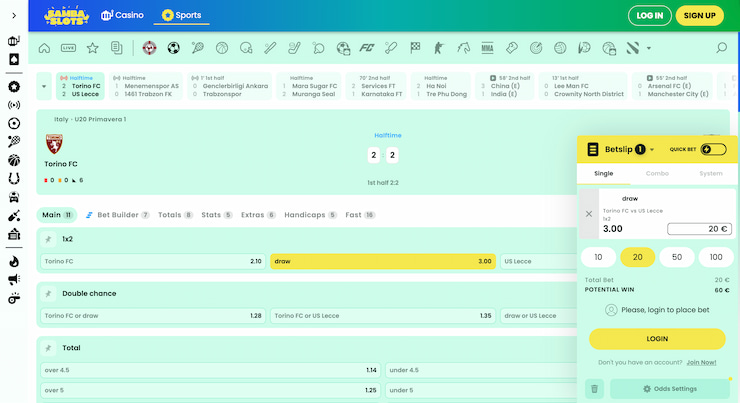740x403 pixels.
Task: Click the red lifebuoy icon in toolbar
Action: pos(150,48)
